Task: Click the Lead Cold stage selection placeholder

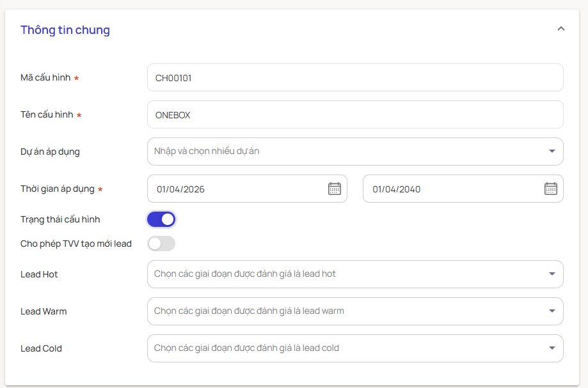Action: (x=246, y=348)
